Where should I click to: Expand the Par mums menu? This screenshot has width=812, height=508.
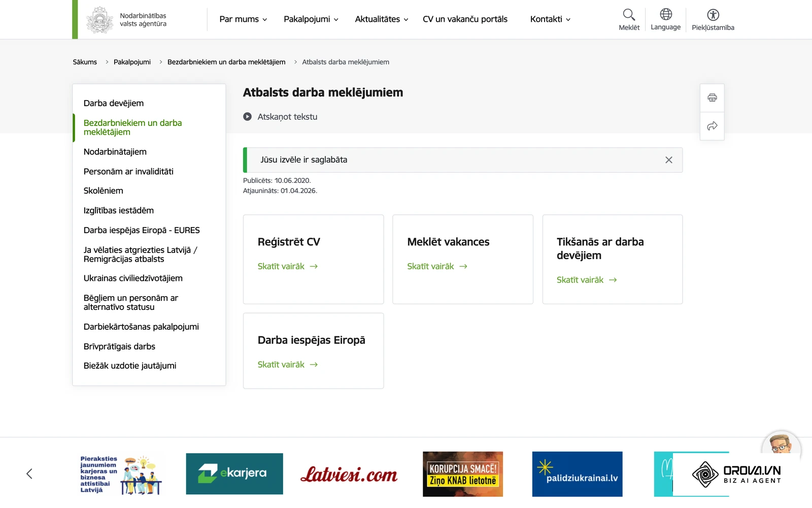(x=243, y=19)
